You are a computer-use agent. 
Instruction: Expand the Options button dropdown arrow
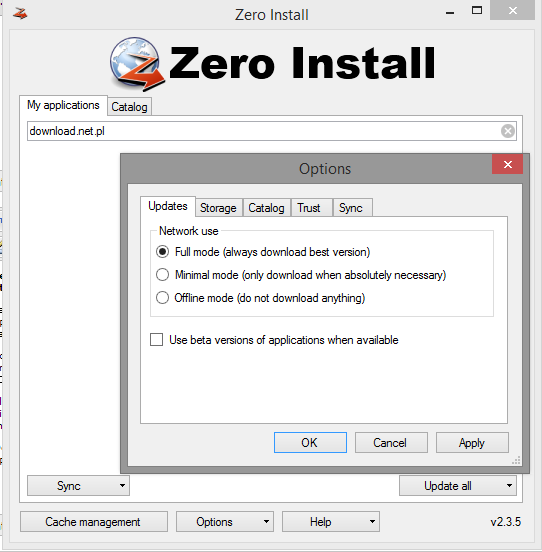click(266, 522)
